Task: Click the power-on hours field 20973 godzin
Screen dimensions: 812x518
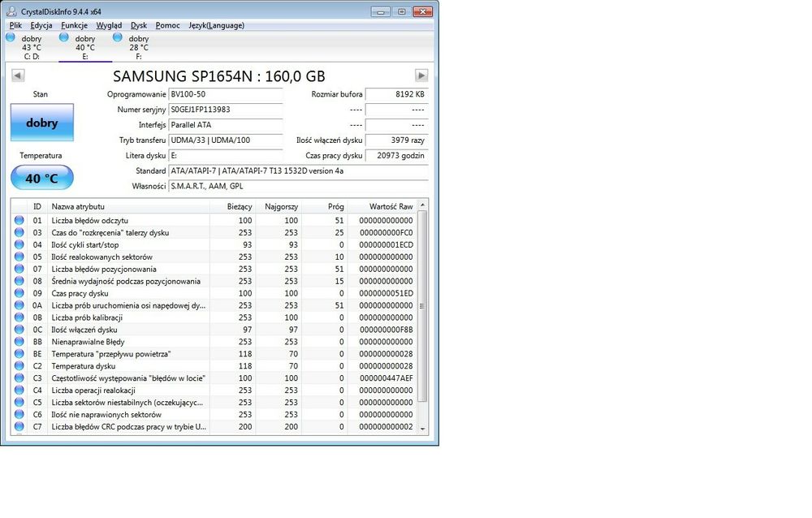Action: [x=397, y=155]
